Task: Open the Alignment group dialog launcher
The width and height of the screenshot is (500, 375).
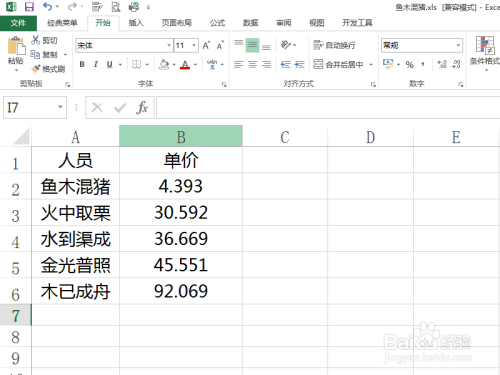Action: click(373, 85)
